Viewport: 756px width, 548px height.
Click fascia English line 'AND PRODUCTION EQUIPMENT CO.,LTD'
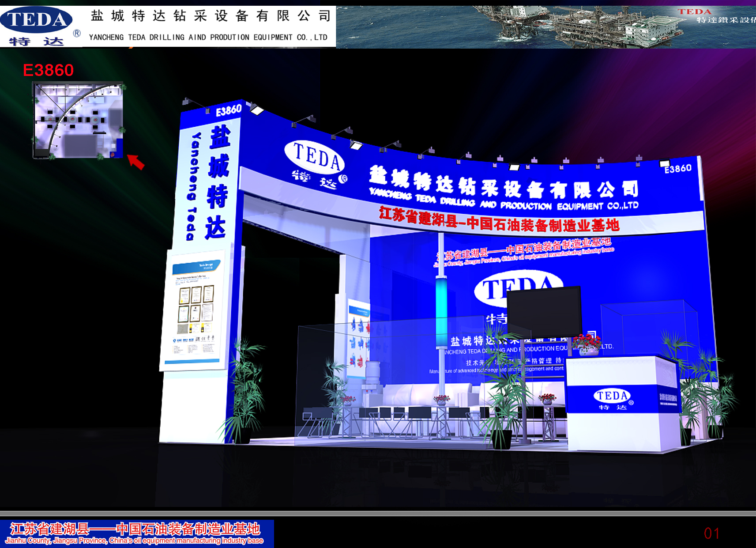[559, 205]
